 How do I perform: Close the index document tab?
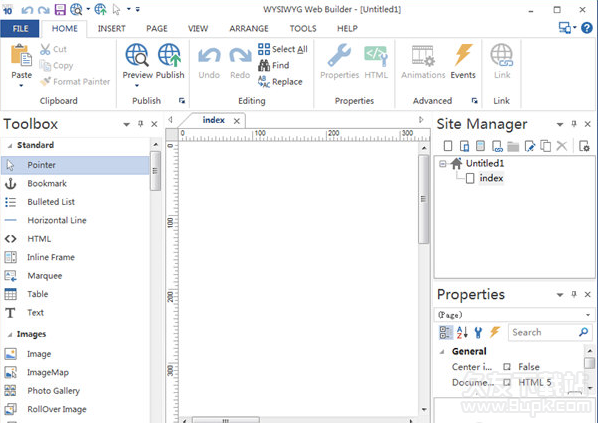tap(237, 121)
